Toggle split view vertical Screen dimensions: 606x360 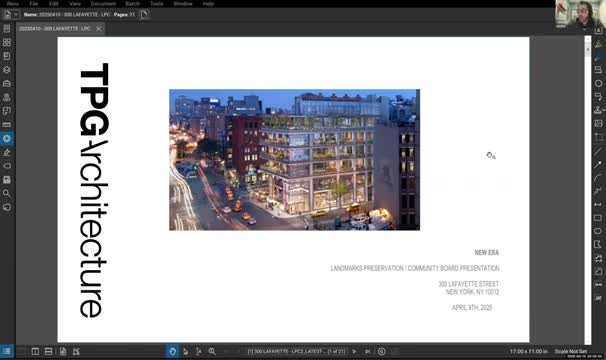pos(35,351)
